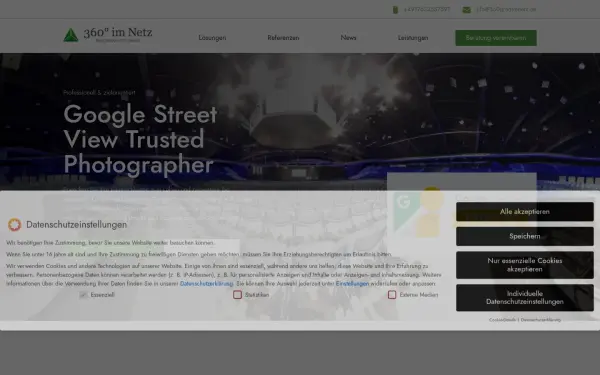Screen dimensions: 600x375
Task: Enable the Externe Medien checkbox
Action: coord(392,295)
